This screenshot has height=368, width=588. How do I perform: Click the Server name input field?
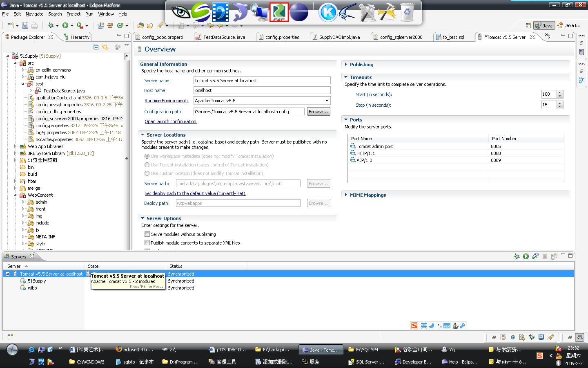(262, 81)
